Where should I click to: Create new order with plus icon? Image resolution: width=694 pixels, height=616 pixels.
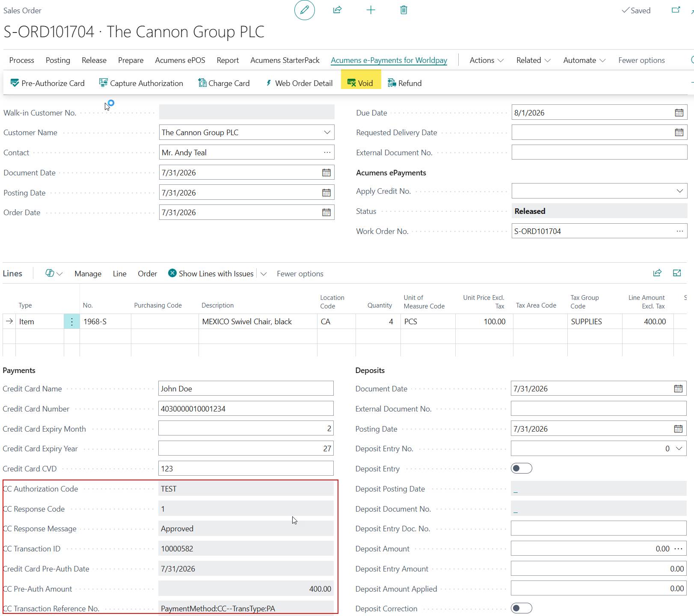(x=371, y=10)
